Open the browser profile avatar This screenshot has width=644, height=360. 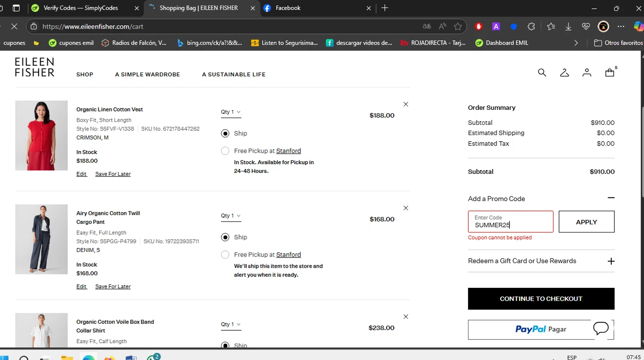tap(603, 27)
